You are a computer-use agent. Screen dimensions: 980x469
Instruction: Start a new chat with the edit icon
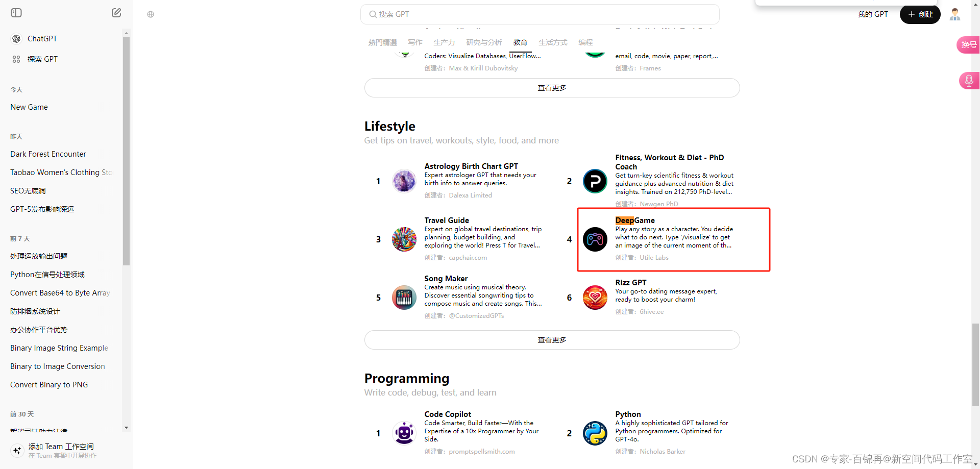[116, 13]
